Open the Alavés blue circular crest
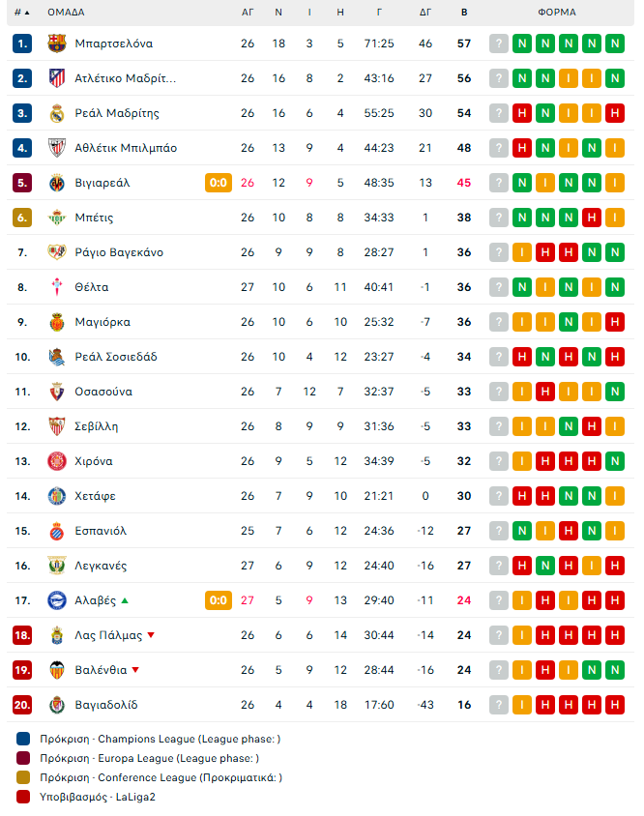This screenshot has height=816, width=644. click(57, 600)
